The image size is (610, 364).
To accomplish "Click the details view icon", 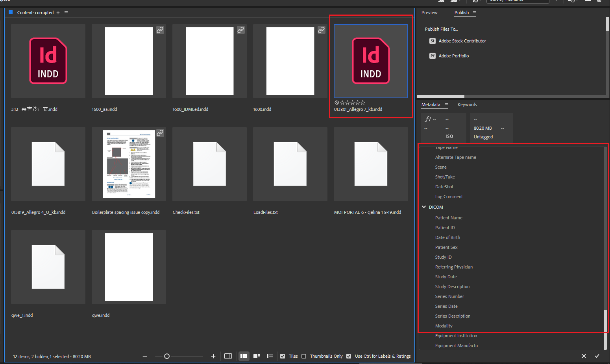I will click(x=257, y=356).
